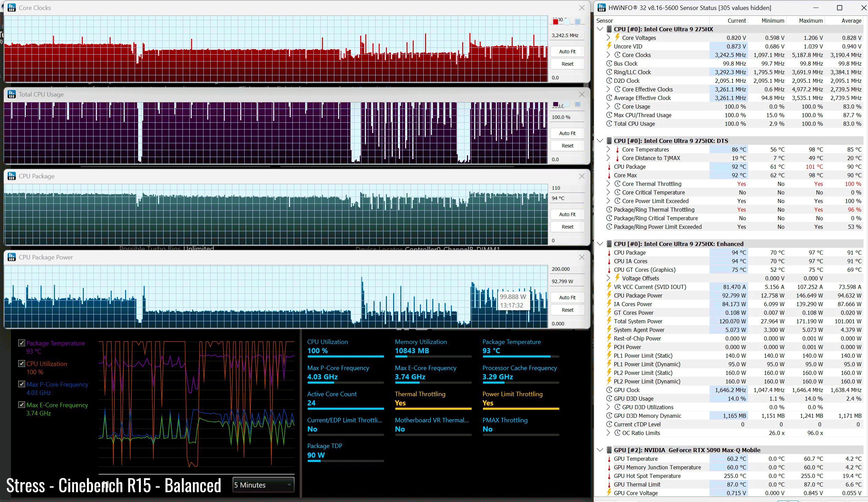
Task: Close the CPU Package Power graph window
Action: (x=582, y=257)
